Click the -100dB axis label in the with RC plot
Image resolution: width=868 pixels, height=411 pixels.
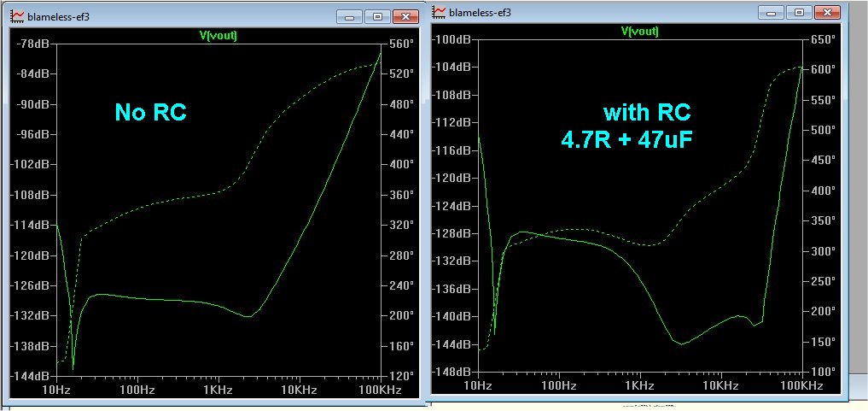coord(453,39)
